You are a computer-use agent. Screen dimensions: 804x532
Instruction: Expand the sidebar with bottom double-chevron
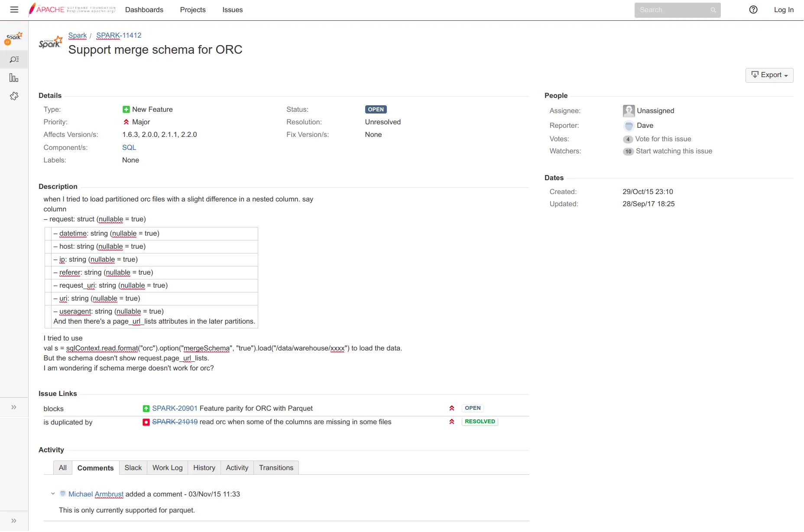click(x=14, y=521)
